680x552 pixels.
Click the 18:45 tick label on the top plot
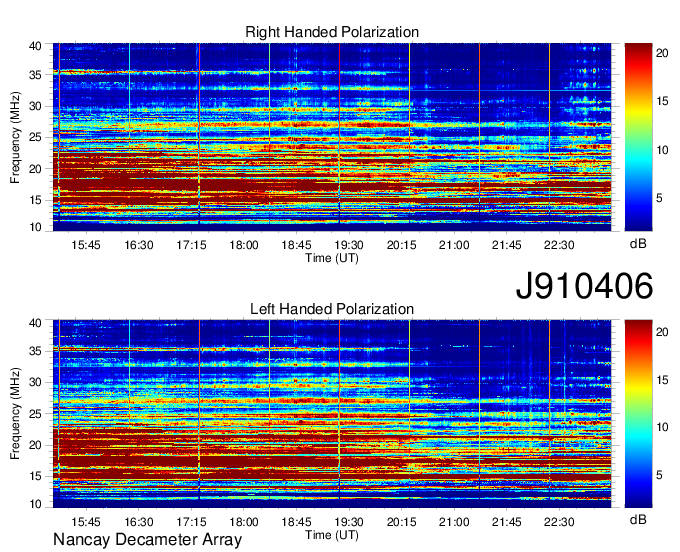coord(296,245)
